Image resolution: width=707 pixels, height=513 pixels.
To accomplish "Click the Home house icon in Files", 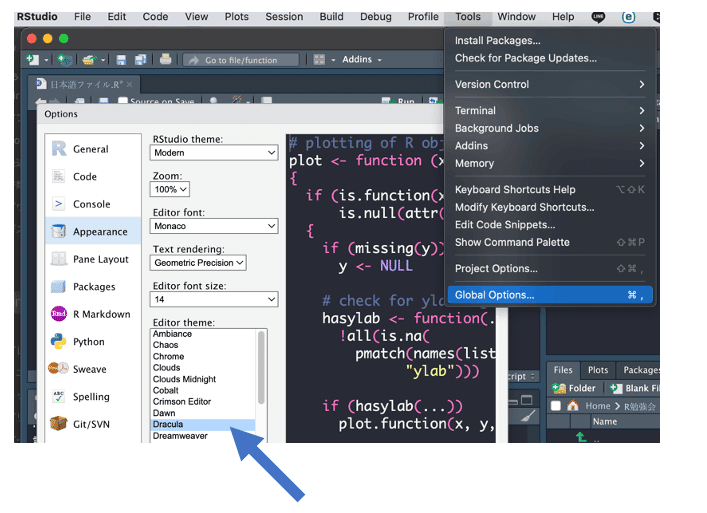I will click(573, 405).
